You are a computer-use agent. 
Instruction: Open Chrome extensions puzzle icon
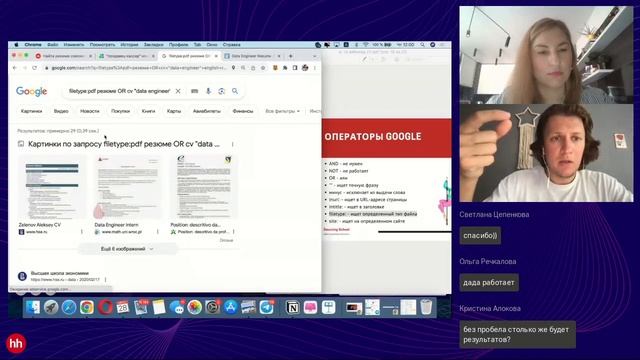tap(285, 68)
